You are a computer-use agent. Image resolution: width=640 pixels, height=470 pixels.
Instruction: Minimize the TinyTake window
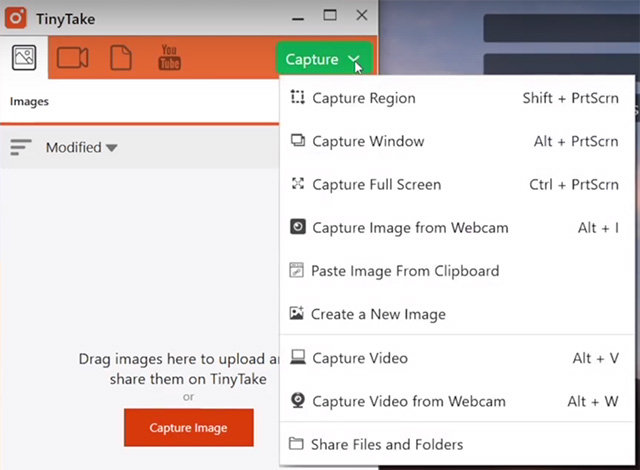click(x=298, y=18)
